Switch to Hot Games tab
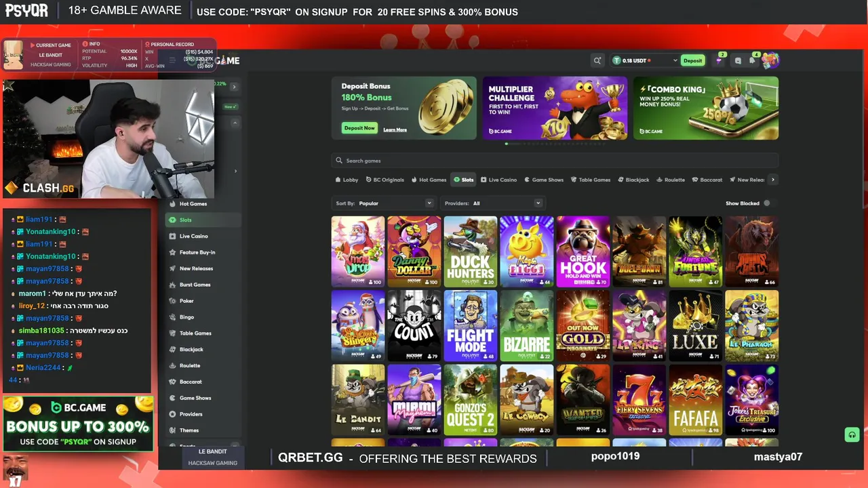The width and height of the screenshot is (868, 488). click(429, 180)
